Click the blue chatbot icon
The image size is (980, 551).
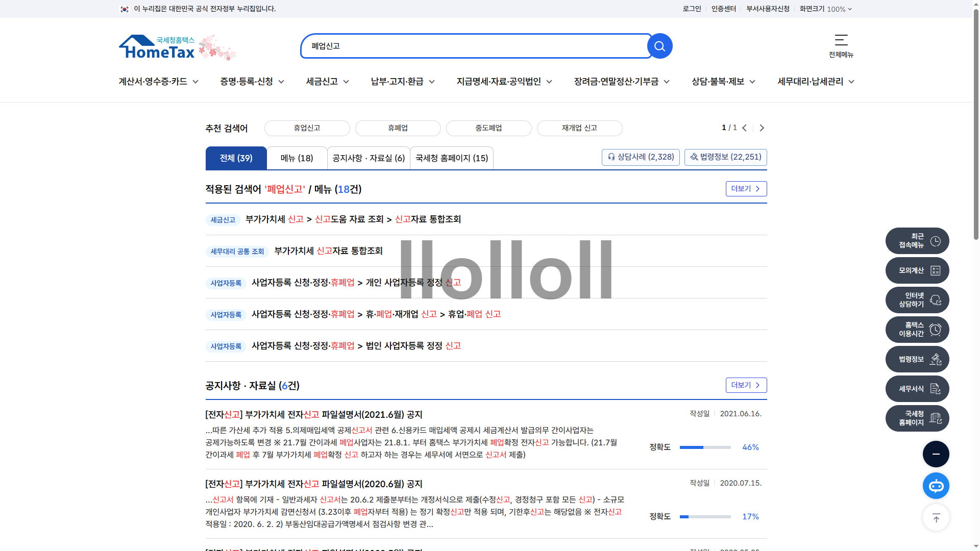[x=936, y=486]
